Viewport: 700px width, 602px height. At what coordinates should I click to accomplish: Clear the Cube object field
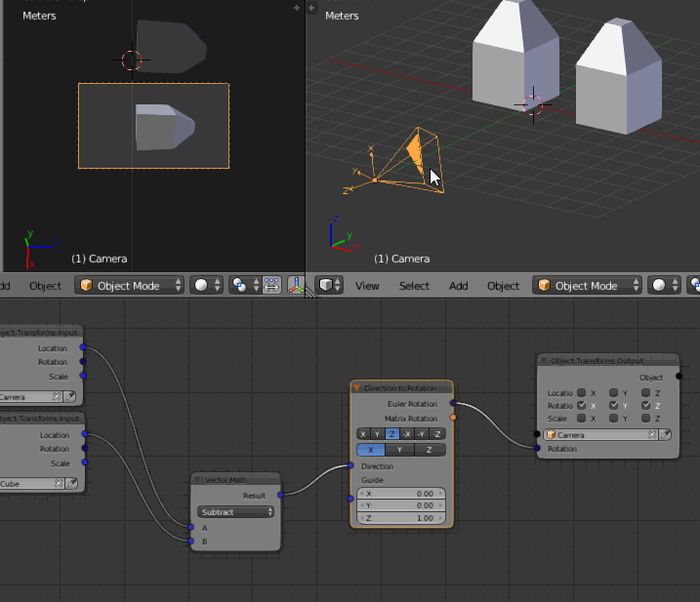coord(59,483)
